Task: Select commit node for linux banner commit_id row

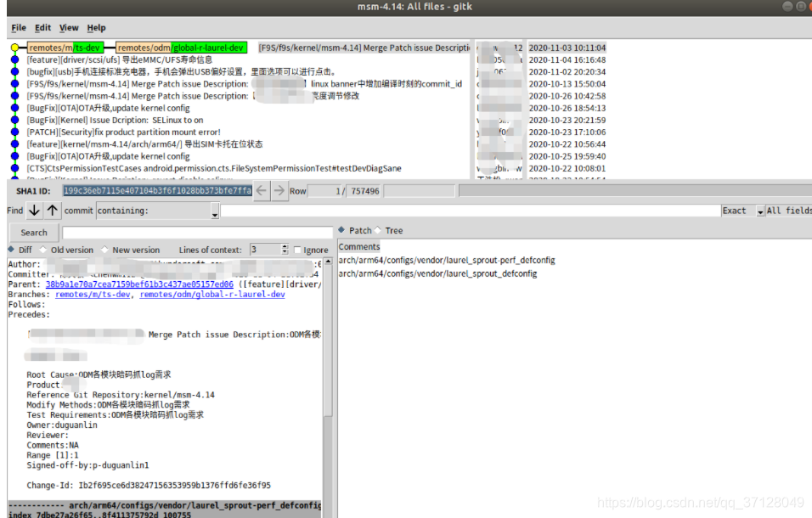Action: point(14,84)
